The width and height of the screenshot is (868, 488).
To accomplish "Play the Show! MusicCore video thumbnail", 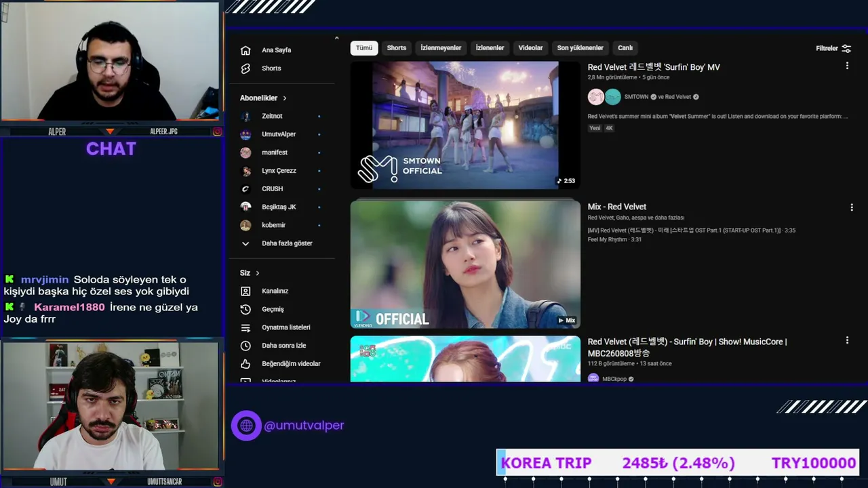I will pos(465,359).
